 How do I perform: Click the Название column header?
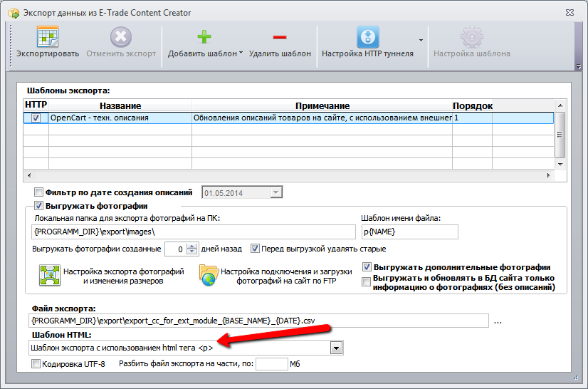[120, 105]
